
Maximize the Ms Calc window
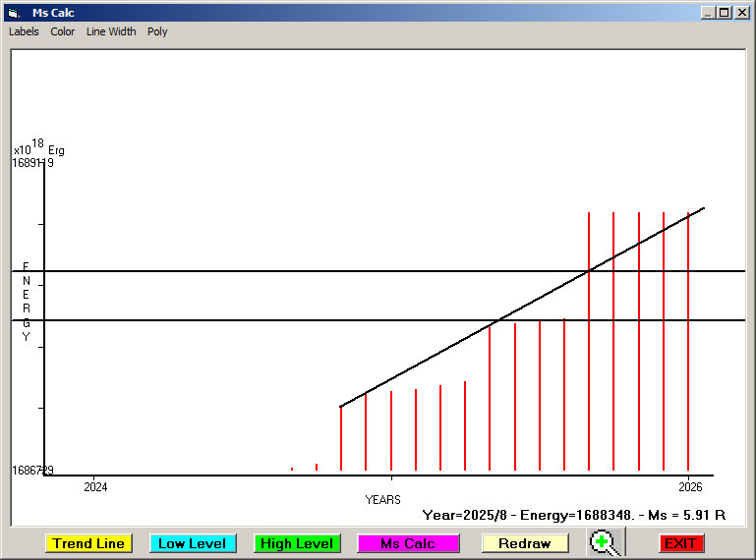tap(724, 13)
